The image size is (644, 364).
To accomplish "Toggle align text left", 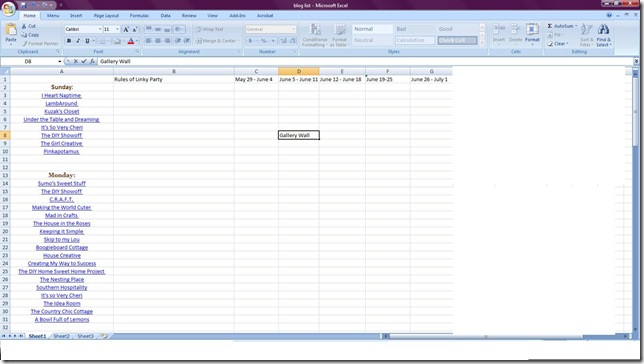I will 149,41.
